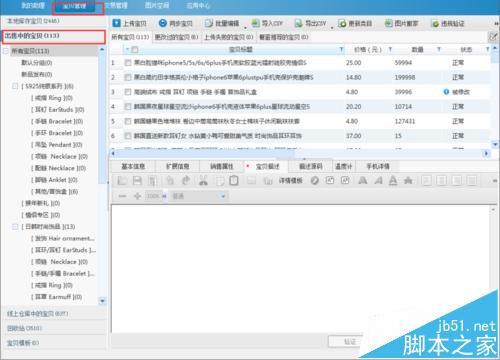500x360 pixels.
Task: Filter the 状态 column with funnel icon
Action: tap(487, 49)
